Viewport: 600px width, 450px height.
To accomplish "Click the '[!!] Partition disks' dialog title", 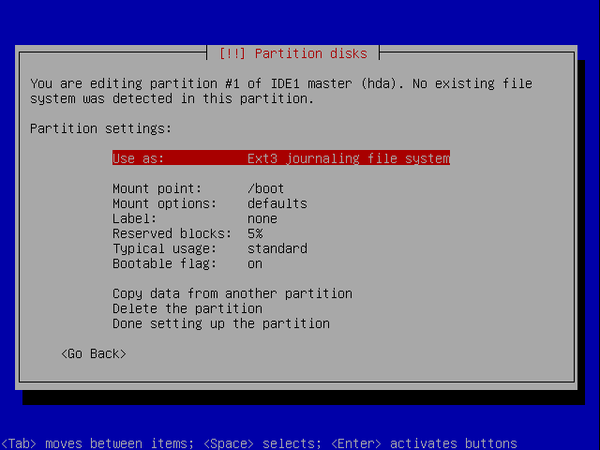I will pyautogui.click(x=293, y=53).
